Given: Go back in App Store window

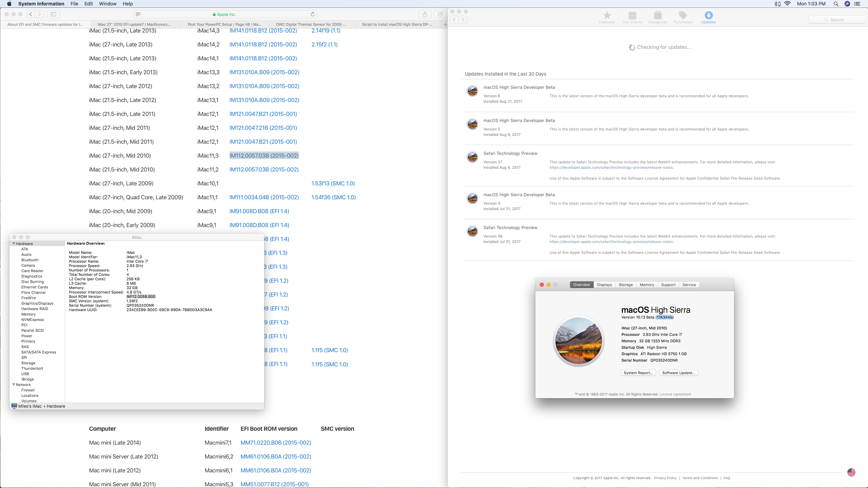Looking at the screenshot, I should 454,20.
